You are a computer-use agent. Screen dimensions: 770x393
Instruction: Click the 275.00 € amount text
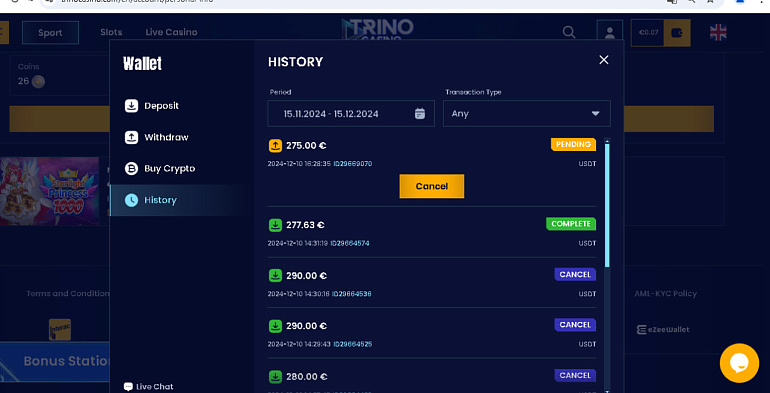coord(306,145)
